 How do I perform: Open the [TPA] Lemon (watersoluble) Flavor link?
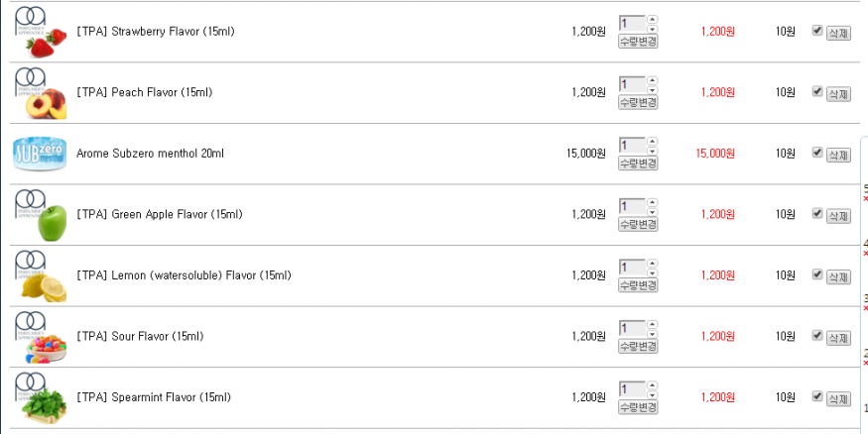(184, 275)
